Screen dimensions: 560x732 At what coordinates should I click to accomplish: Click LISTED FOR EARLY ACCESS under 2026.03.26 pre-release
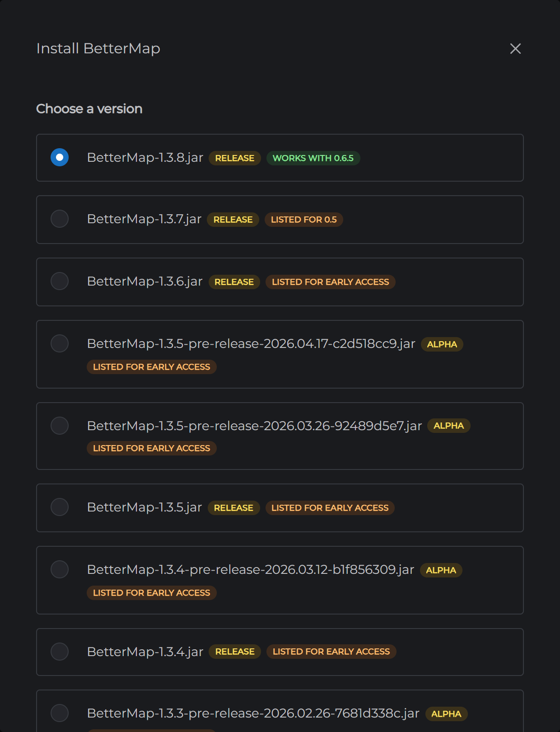pos(152,448)
